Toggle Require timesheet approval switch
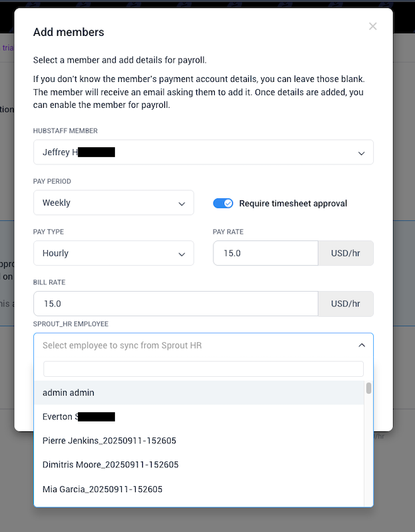 pyautogui.click(x=223, y=203)
